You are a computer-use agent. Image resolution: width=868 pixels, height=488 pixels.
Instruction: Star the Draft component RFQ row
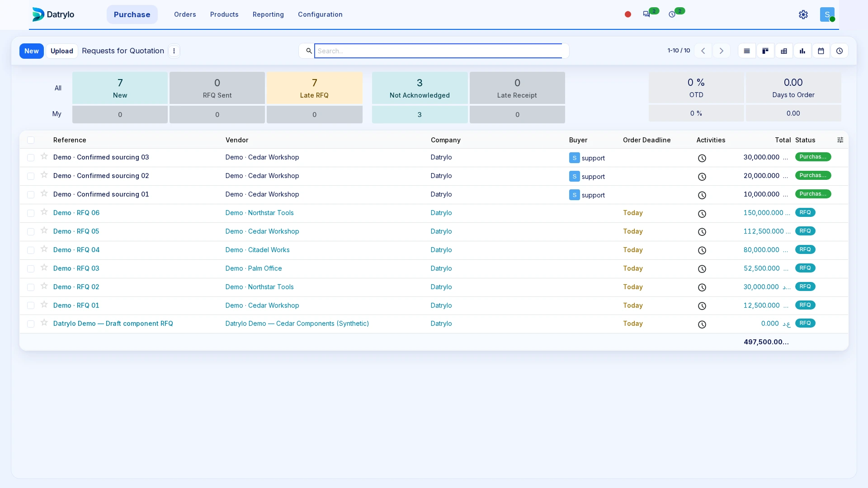(x=44, y=323)
